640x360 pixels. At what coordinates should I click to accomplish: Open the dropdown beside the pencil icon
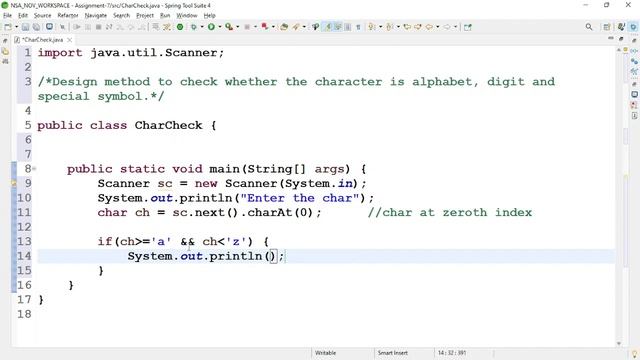304,27
